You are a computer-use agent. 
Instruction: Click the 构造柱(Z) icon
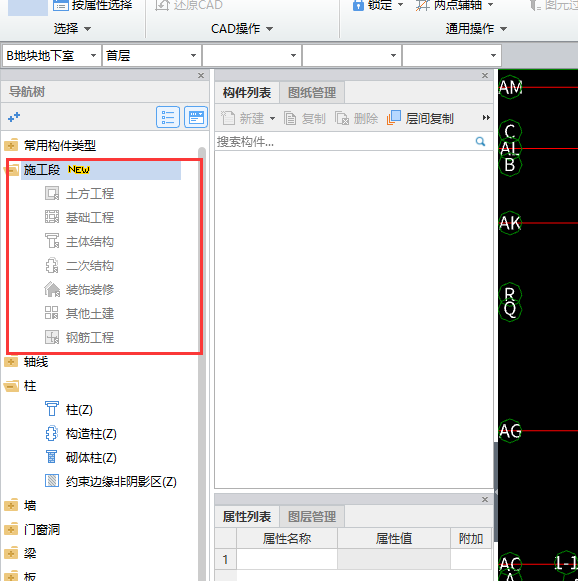point(52,433)
